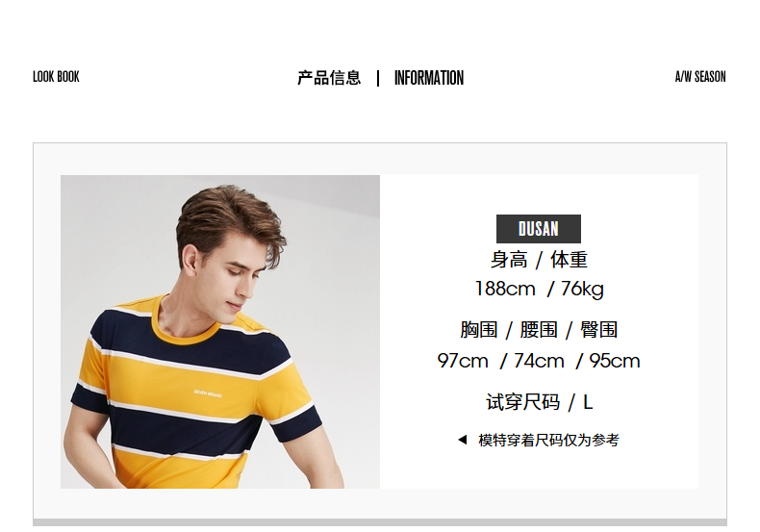Image resolution: width=760 pixels, height=532 pixels.
Task: Click the black triangle arrow icon
Action: click(x=463, y=440)
